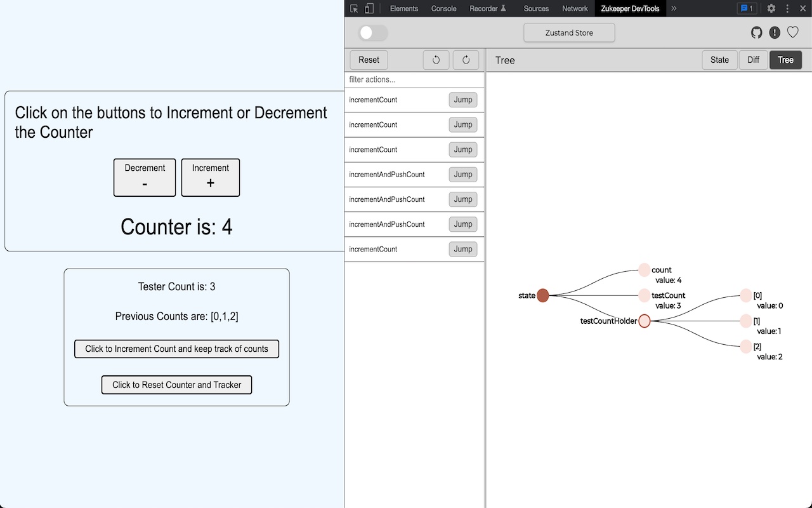Click the exclamation report-issue icon
Viewport: 812px width, 508px height.
[x=775, y=32]
